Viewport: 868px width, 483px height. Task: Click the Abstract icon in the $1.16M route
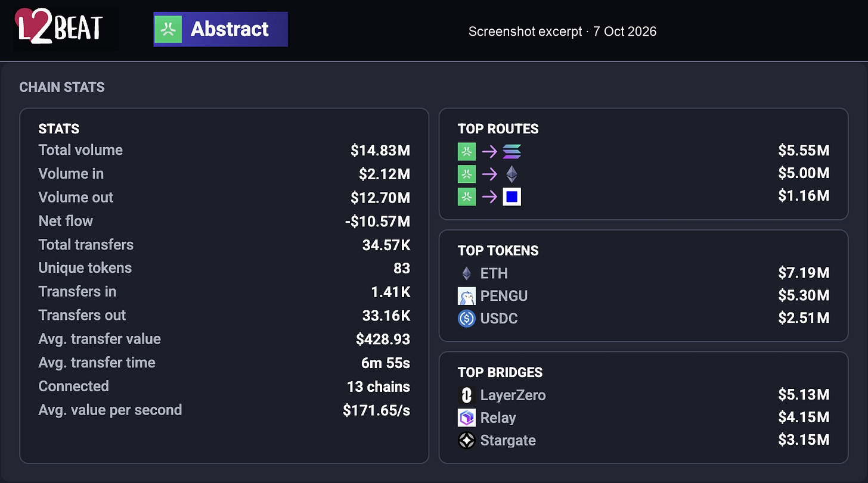click(467, 197)
